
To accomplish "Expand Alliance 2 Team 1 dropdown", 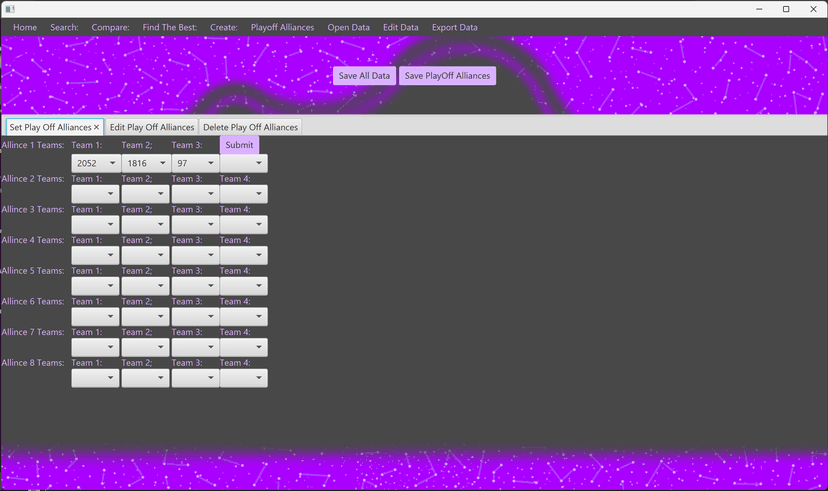I will pyautogui.click(x=96, y=194).
